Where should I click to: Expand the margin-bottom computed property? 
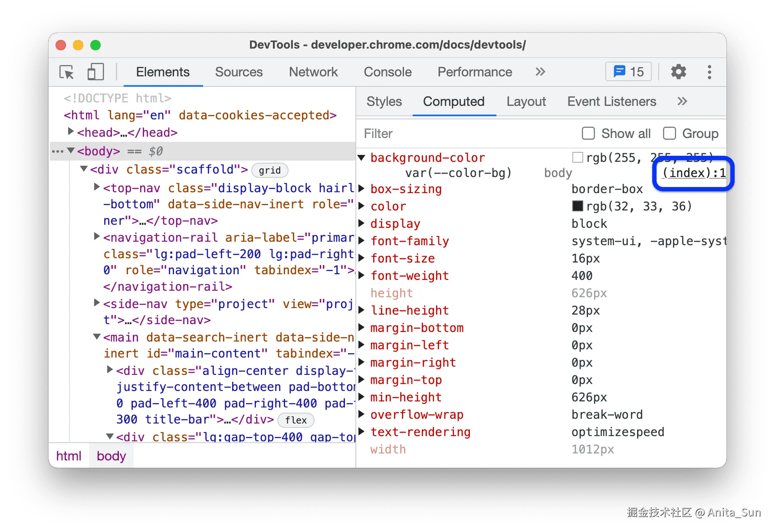[361, 328]
